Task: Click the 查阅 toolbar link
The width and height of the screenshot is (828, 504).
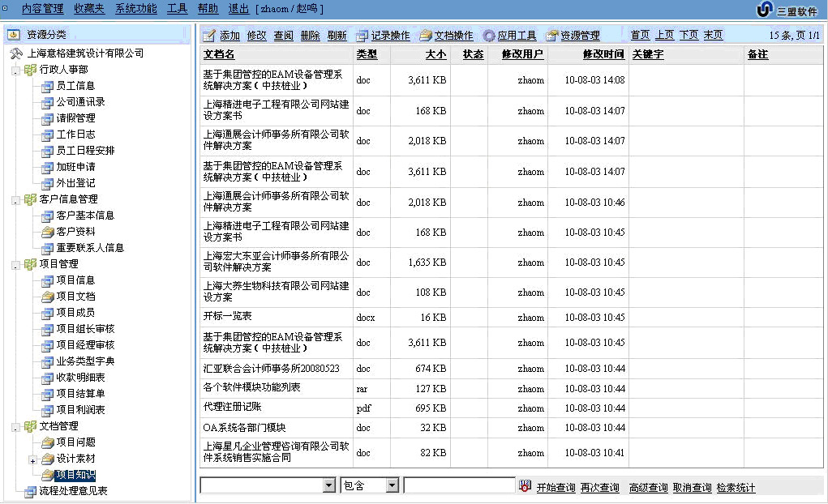Action: coord(284,36)
